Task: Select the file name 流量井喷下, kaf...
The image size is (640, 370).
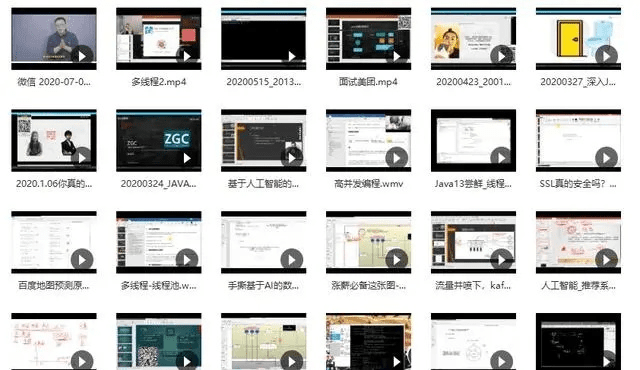Action: [x=473, y=286]
